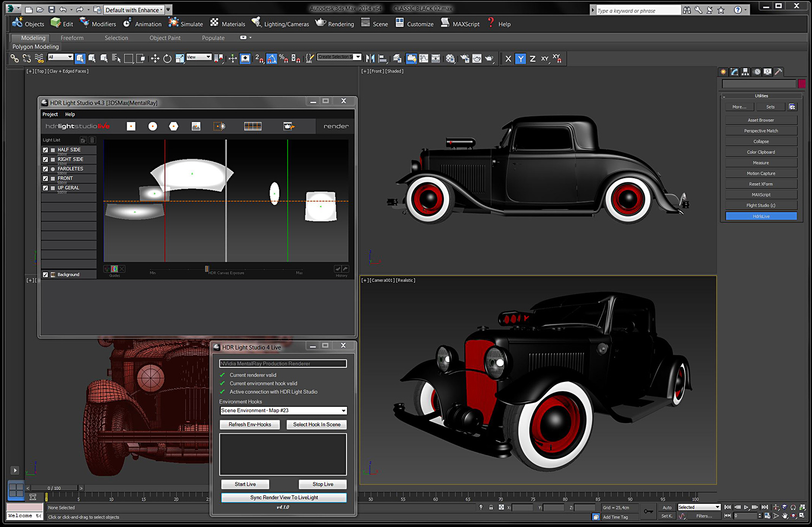Restrict to X axis constraint
812x527 pixels.
coord(508,58)
